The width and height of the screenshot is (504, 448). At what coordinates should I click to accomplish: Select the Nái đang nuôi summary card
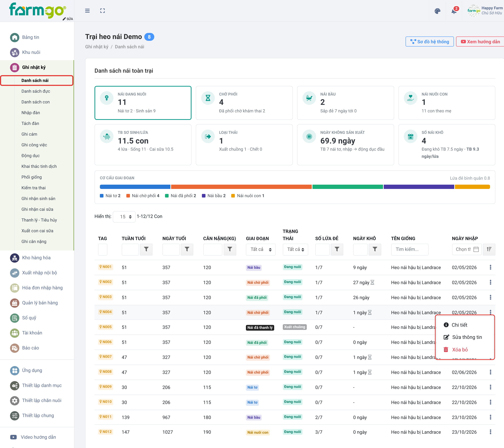[143, 103]
